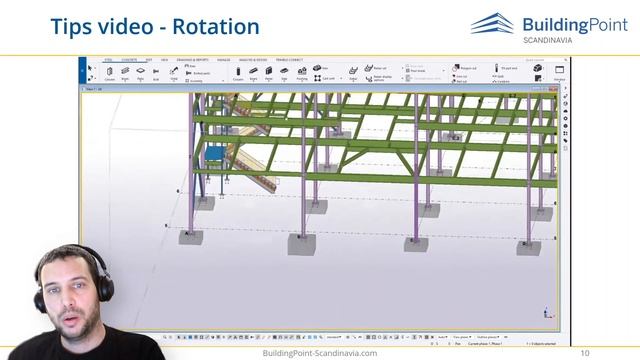640x360 pixels.
Task: Click the BuildingPoint-Scandinavia.com footer link
Action: coord(320,353)
